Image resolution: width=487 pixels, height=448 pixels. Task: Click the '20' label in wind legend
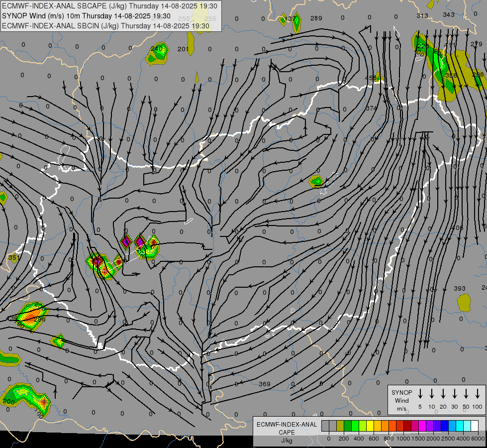point(443,407)
